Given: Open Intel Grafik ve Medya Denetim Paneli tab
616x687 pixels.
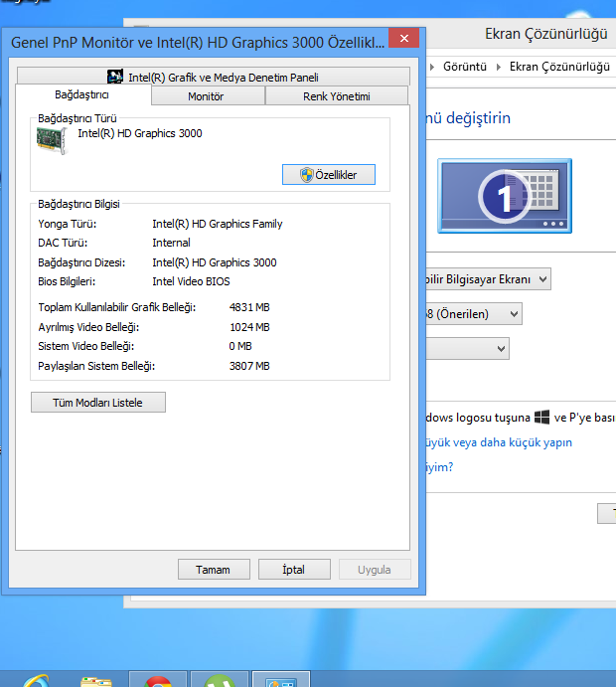Looking at the screenshot, I should coord(214,77).
